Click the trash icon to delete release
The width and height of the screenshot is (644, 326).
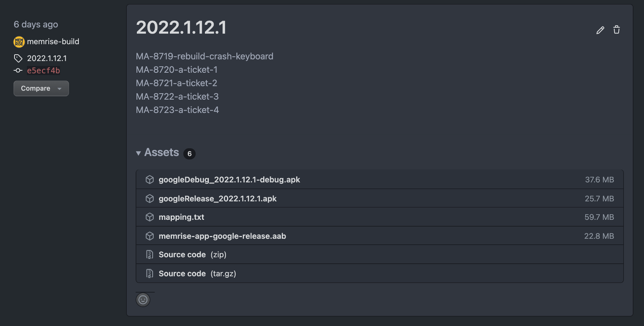point(617,29)
